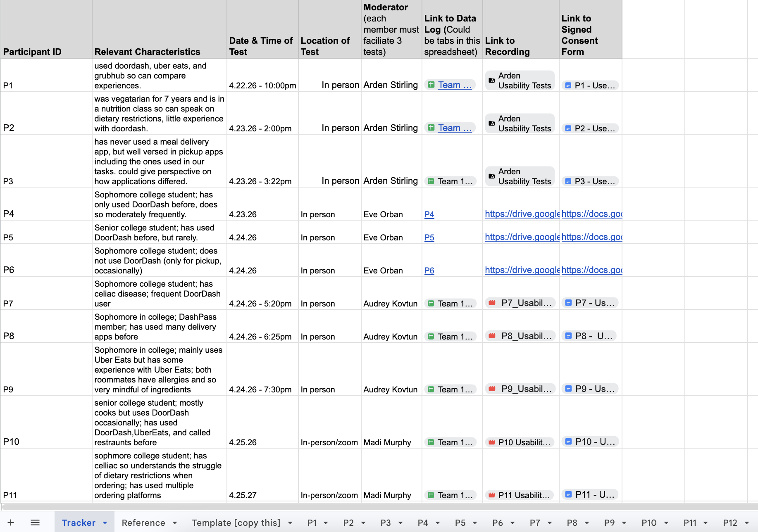Viewport: 758px width, 532px height.
Task: Open the P11 Team 1 spreadsheet chip
Action: (451, 495)
